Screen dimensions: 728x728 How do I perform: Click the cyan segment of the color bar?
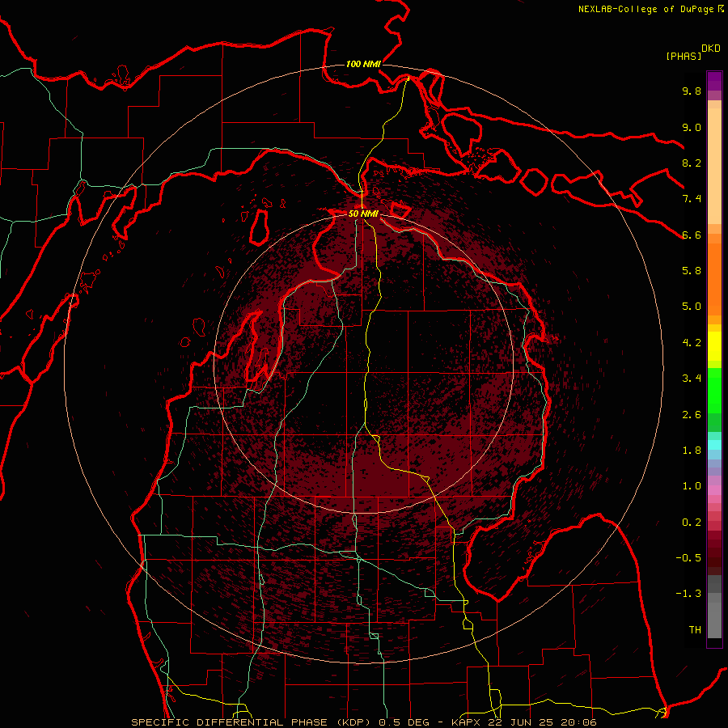[714, 445]
